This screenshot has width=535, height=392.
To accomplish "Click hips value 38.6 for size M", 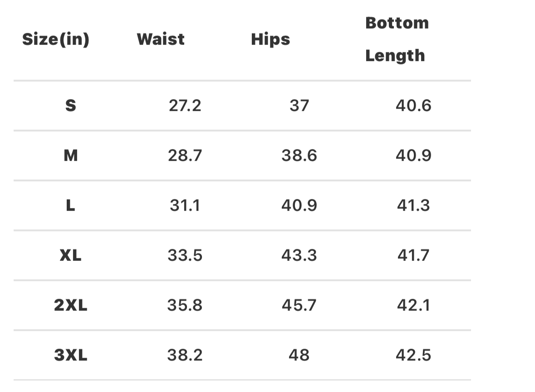I will pos(299,156).
